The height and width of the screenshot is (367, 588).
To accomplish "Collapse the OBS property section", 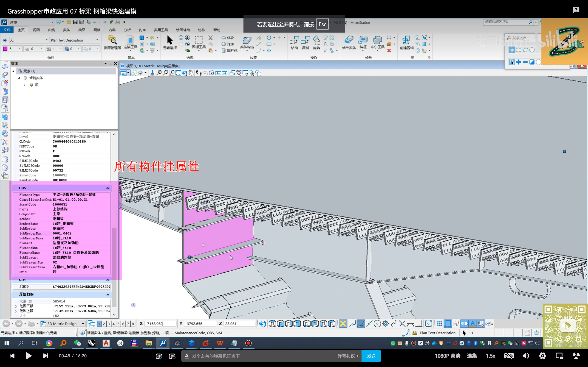I will click(x=108, y=188).
